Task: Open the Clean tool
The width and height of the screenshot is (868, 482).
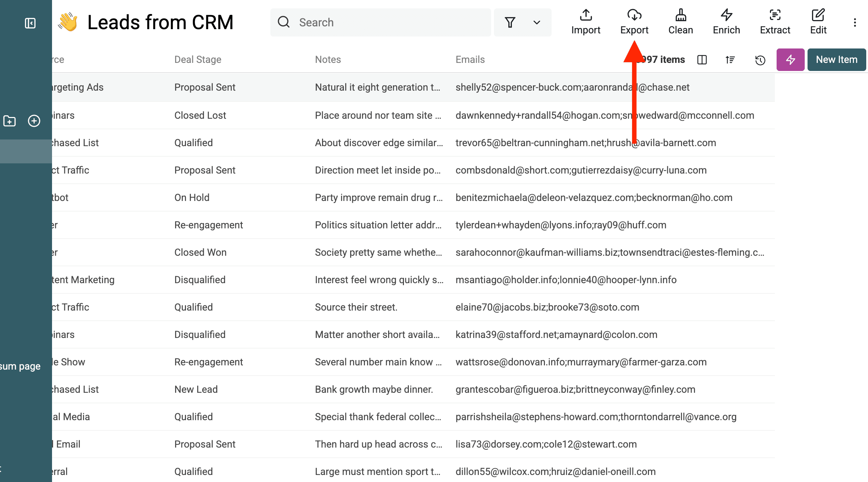Action: click(x=680, y=21)
